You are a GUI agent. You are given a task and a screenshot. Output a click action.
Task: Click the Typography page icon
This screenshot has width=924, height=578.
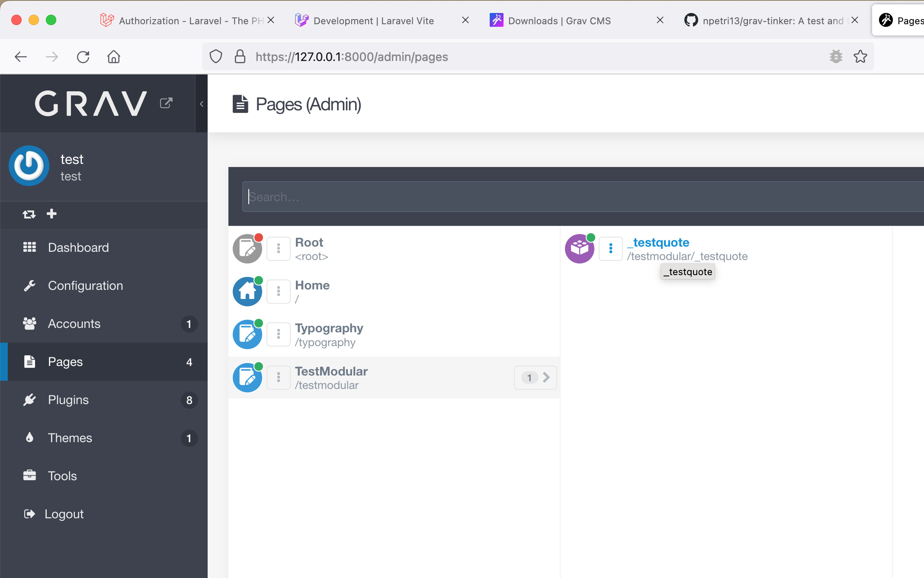(x=247, y=334)
